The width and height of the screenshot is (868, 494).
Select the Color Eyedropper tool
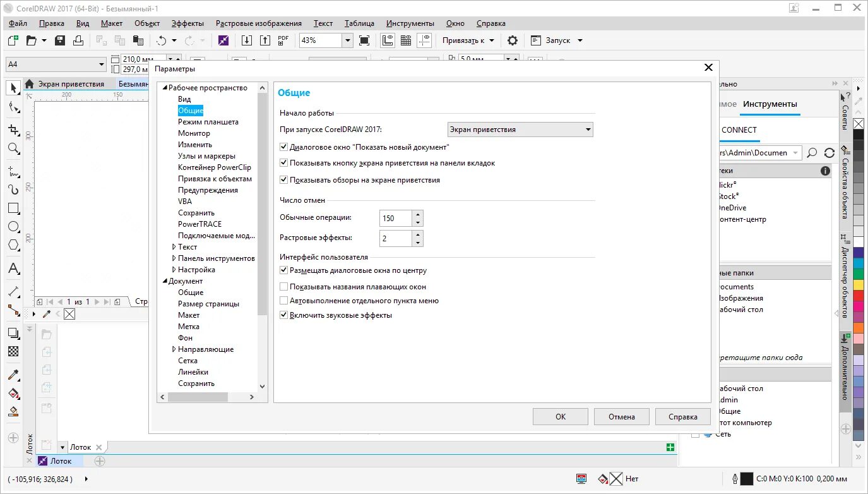13,375
